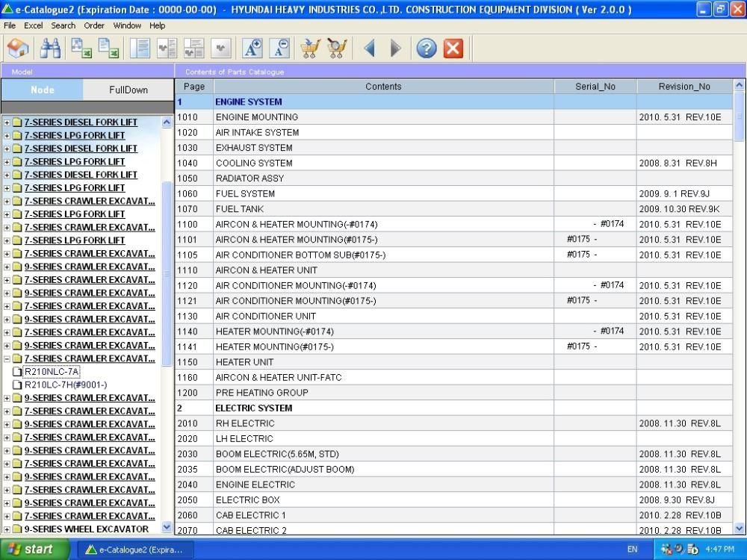Click the add-to-cart icon with arrow
747x560 pixels.
310,49
